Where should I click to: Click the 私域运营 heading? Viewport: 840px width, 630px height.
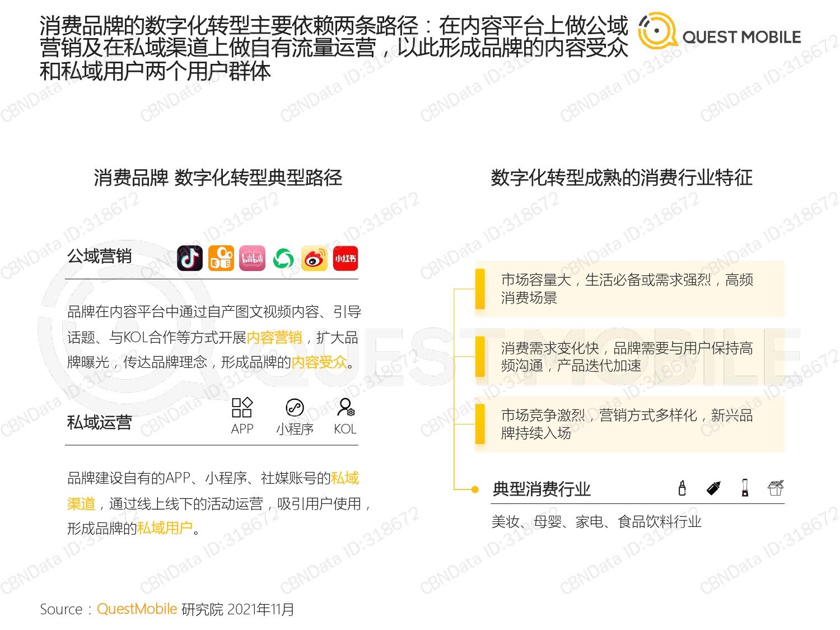(x=99, y=422)
